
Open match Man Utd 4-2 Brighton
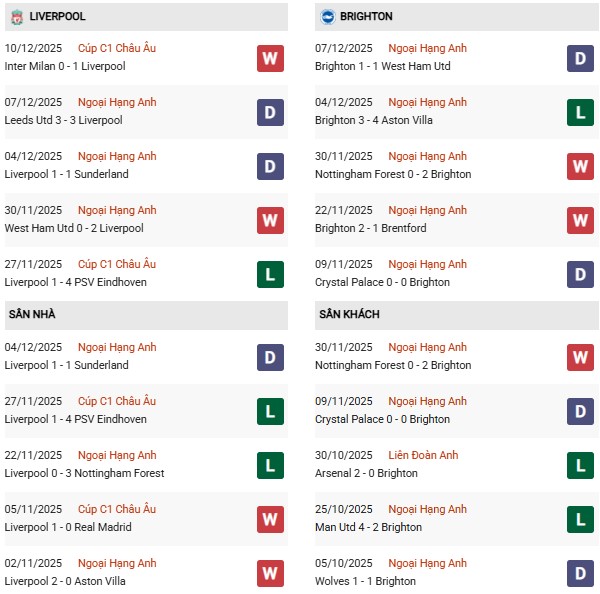pyautogui.click(x=368, y=527)
